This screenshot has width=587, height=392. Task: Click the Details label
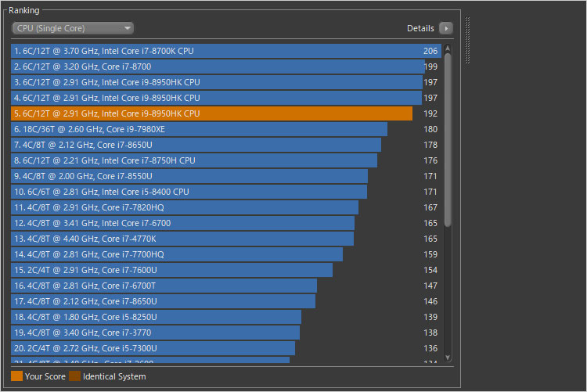pyautogui.click(x=420, y=28)
